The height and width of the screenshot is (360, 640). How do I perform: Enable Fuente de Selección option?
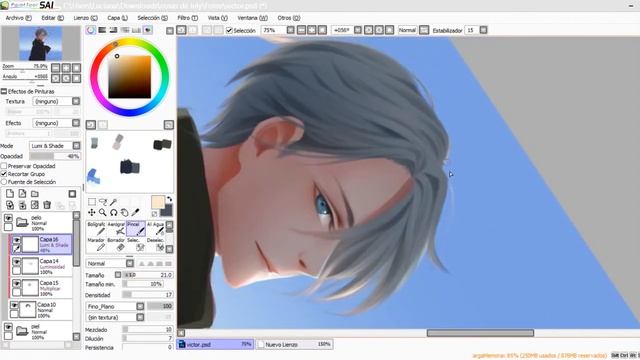pyautogui.click(x=4, y=182)
